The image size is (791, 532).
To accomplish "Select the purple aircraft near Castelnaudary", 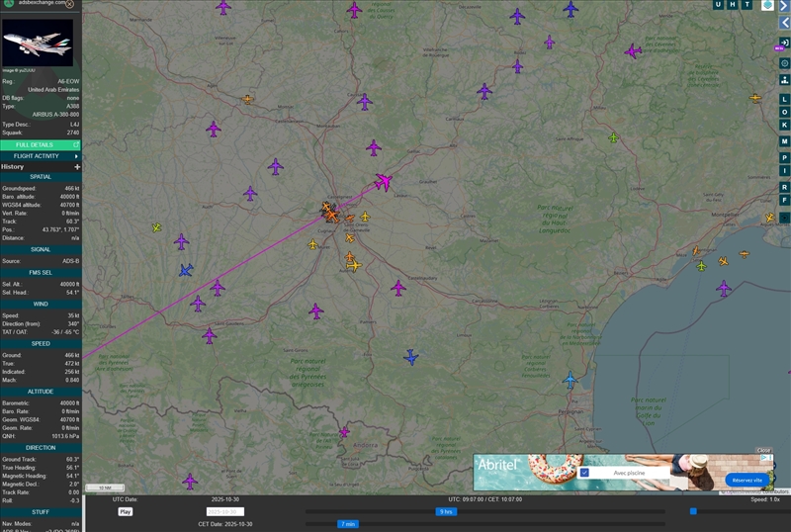I will pyautogui.click(x=398, y=288).
